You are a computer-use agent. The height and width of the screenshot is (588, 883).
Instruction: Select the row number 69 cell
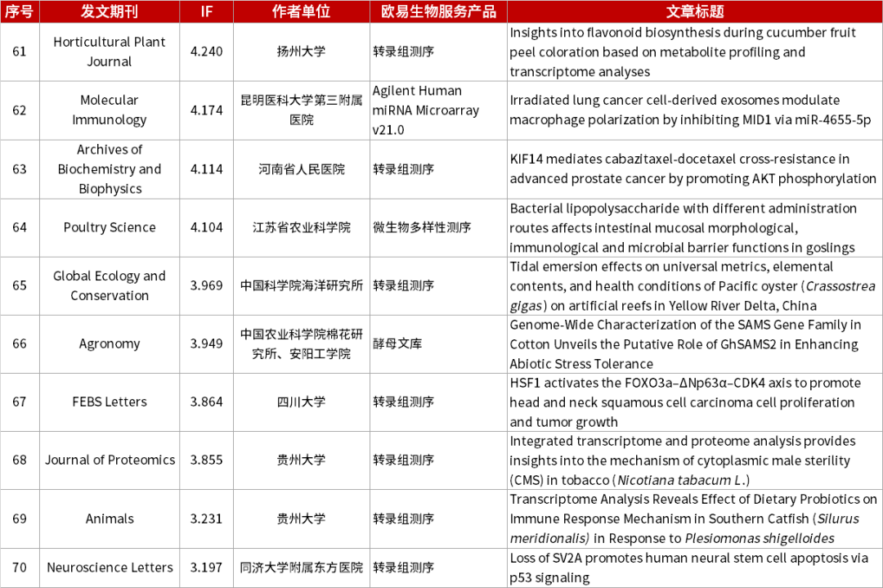point(20,518)
